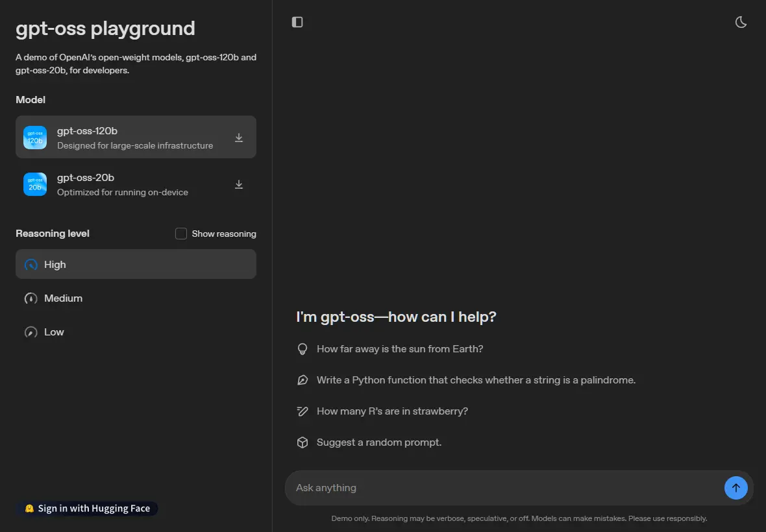
Task: Download gpt-oss-20b model weights
Action: [239, 184]
